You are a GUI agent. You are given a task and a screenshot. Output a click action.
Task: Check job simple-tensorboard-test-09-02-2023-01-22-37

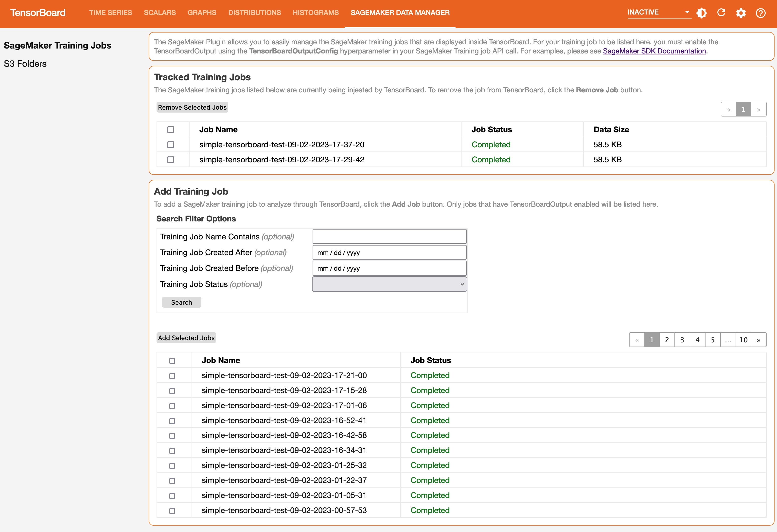pos(172,481)
